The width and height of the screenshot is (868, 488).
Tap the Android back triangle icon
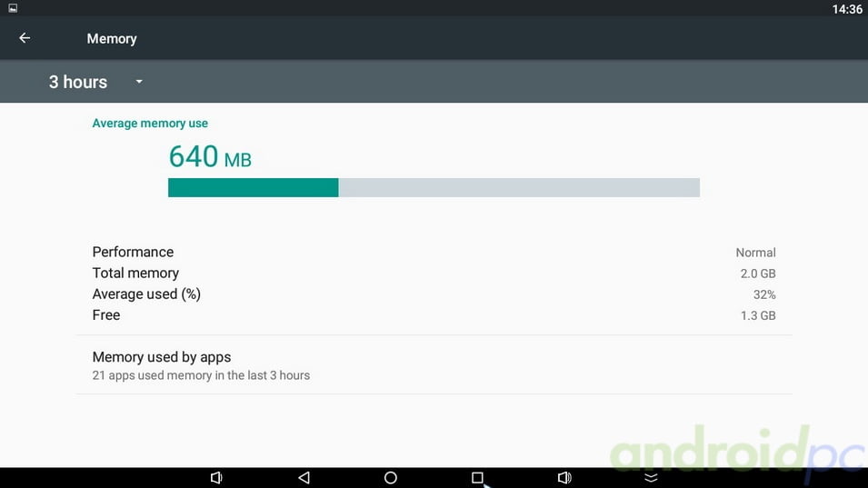pyautogui.click(x=304, y=477)
